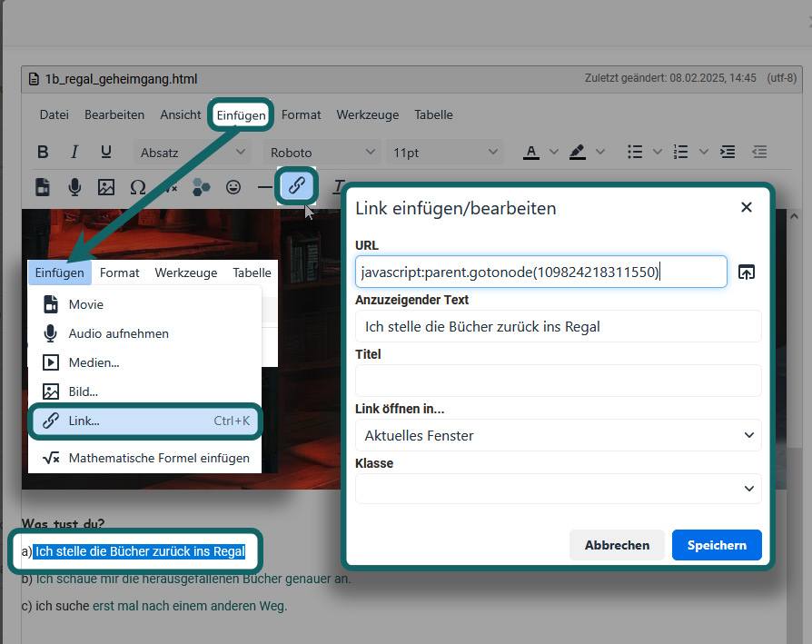
Task: Record audio with the microphone icon
Action: (x=74, y=187)
